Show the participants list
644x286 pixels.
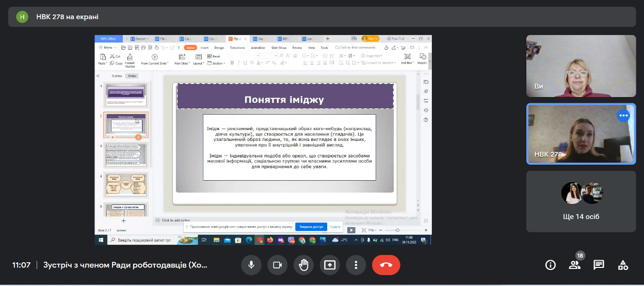(x=574, y=265)
